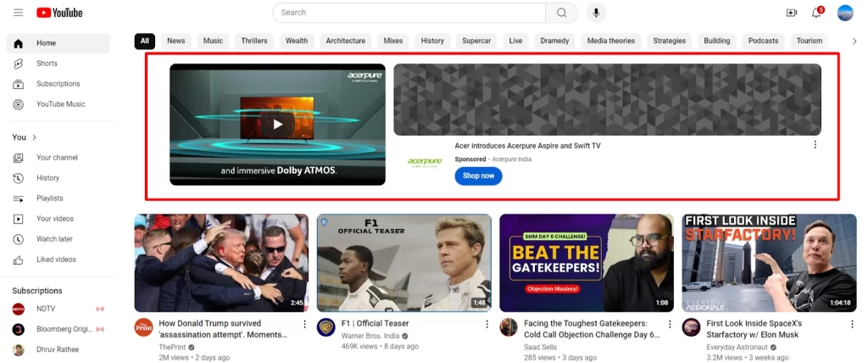Open the Donald Trump video thumbnail
This screenshot has width=868, height=363.
pos(221,263)
